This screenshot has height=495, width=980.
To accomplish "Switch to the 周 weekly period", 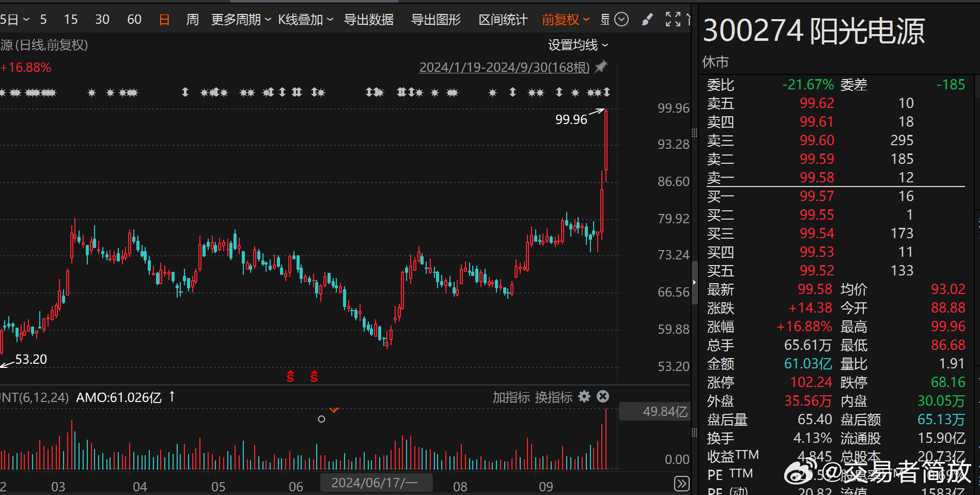I will tap(192, 20).
